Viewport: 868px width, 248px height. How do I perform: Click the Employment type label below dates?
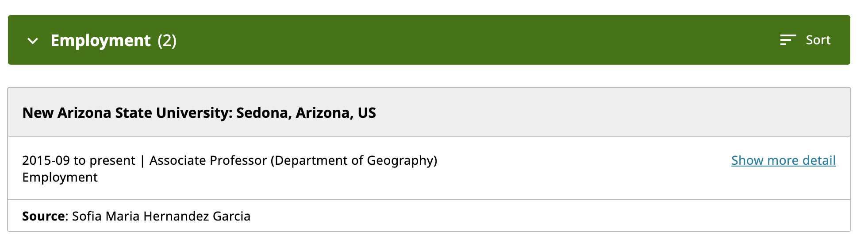coord(60,177)
